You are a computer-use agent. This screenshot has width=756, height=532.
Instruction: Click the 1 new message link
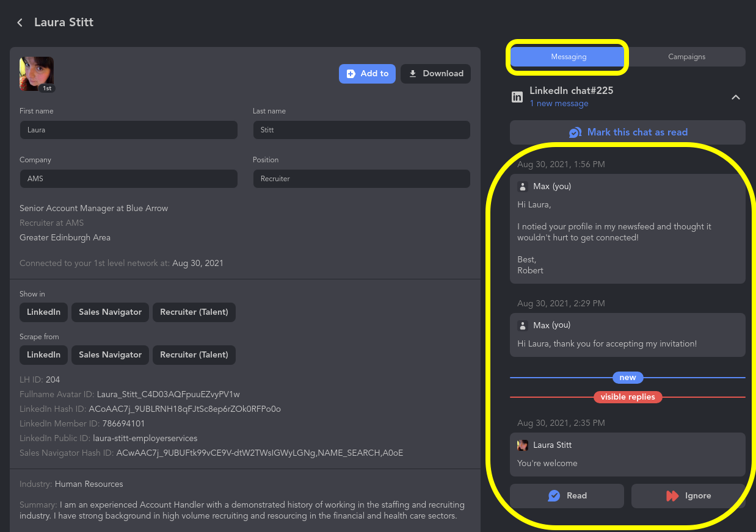(559, 104)
